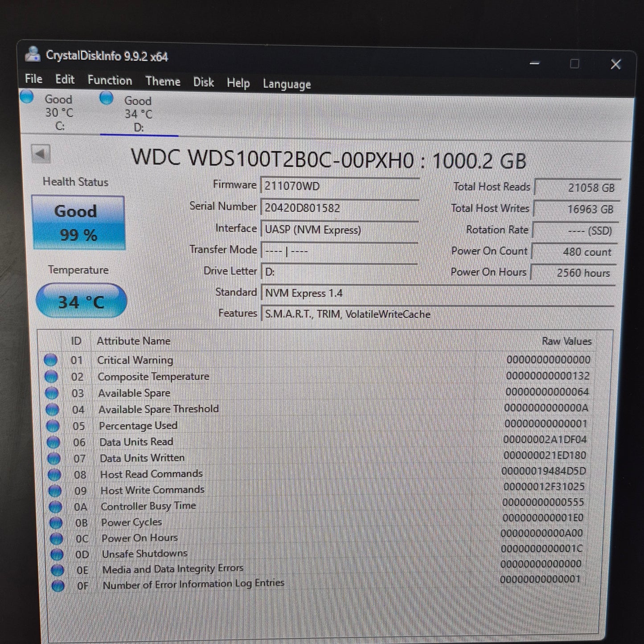Select the Power Cycles attribute name

[131, 522]
